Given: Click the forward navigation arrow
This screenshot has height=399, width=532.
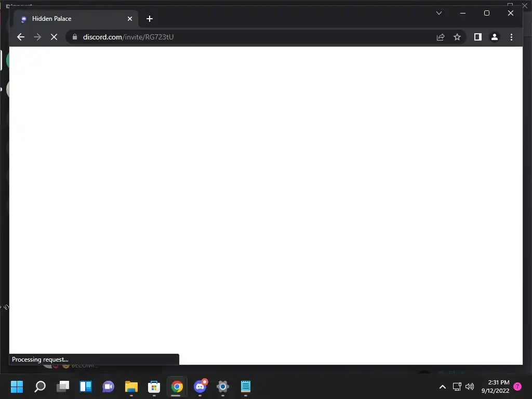Looking at the screenshot, I should pyautogui.click(x=37, y=37).
